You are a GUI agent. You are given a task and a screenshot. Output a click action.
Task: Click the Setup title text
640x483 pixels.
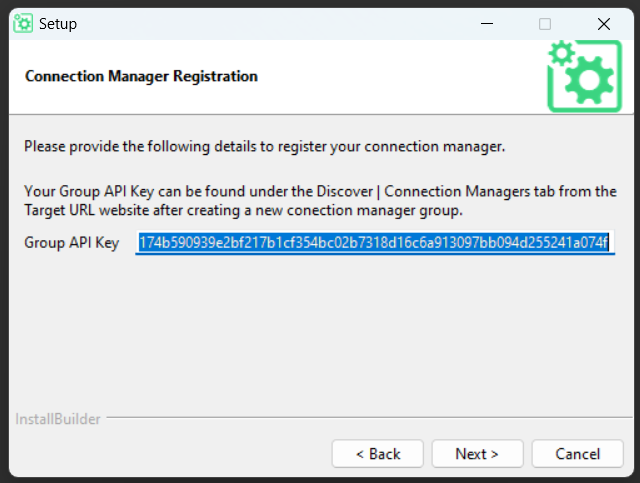(x=58, y=24)
